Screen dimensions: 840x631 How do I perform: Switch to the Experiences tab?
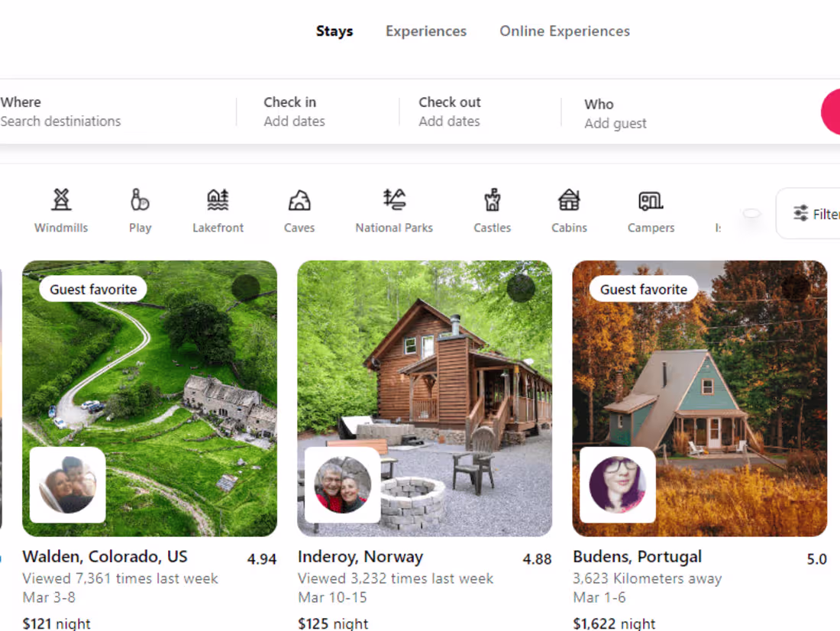tap(425, 31)
